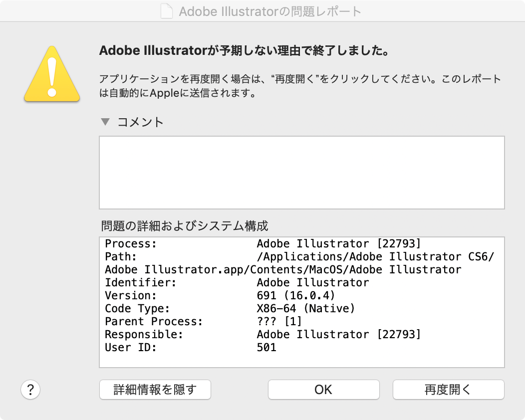The image size is (525, 420).
Task: Click the Path: /Applications/Adobe Illustrator CS6/ line
Action: (299, 257)
